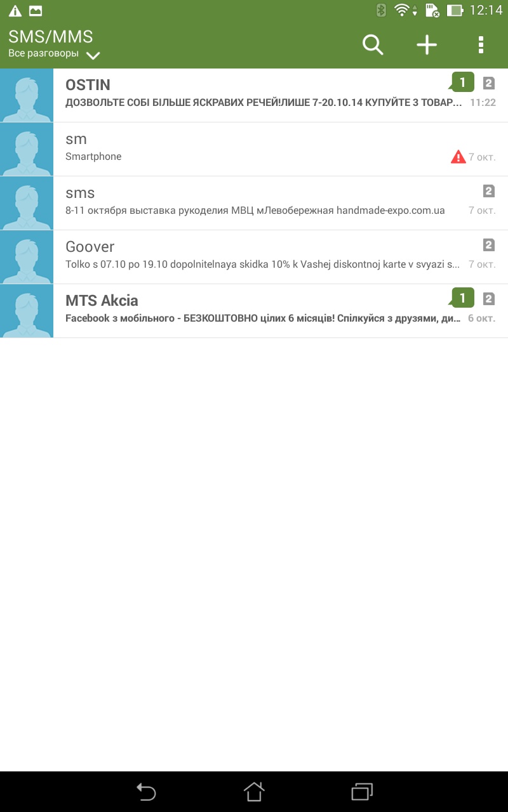Open the three-dot overflow menu

pos(481,45)
